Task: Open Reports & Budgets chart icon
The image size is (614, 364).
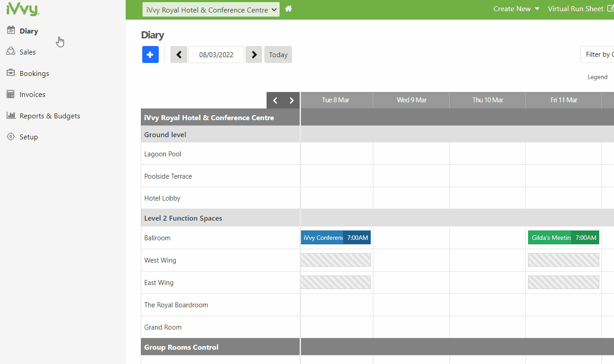Action: (11, 115)
